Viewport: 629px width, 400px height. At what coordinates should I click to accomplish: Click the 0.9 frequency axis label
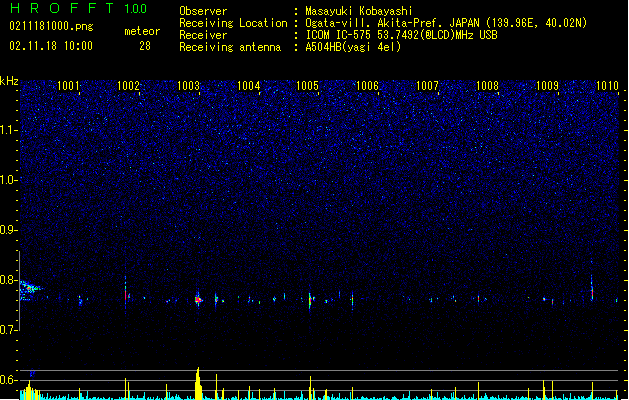pyautogui.click(x=9, y=230)
